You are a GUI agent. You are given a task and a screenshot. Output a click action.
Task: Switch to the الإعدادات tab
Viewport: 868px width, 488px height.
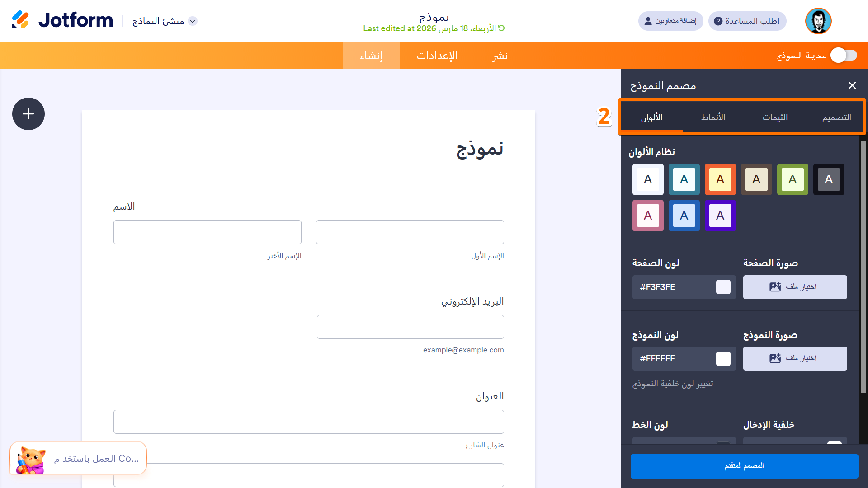click(x=437, y=55)
